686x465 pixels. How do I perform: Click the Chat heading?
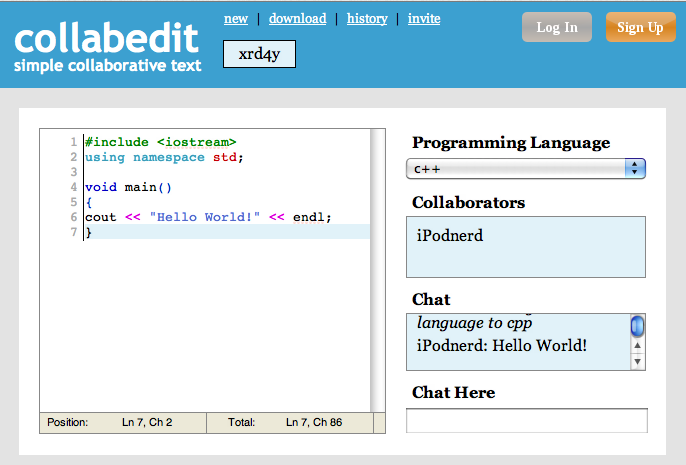click(x=431, y=300)
